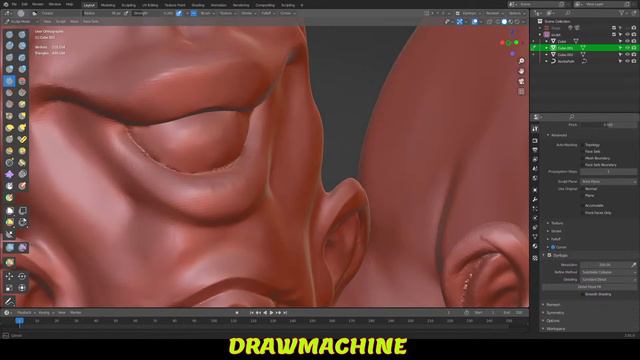The width and height of the screenshot is (640, 360).
Task: Toggle render visibility camera for Cube.002
Action: pyautogui.click(x=634, y=55)
